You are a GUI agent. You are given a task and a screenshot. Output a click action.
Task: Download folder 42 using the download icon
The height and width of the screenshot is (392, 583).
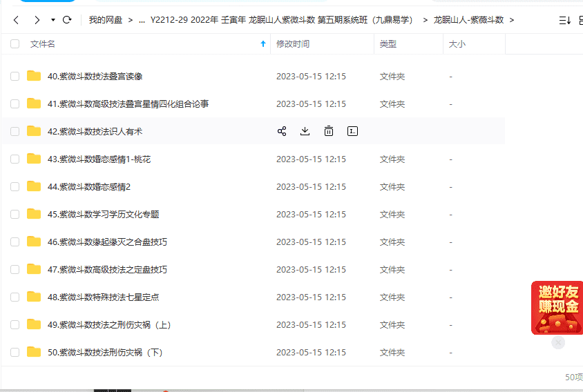pos(305,131)
